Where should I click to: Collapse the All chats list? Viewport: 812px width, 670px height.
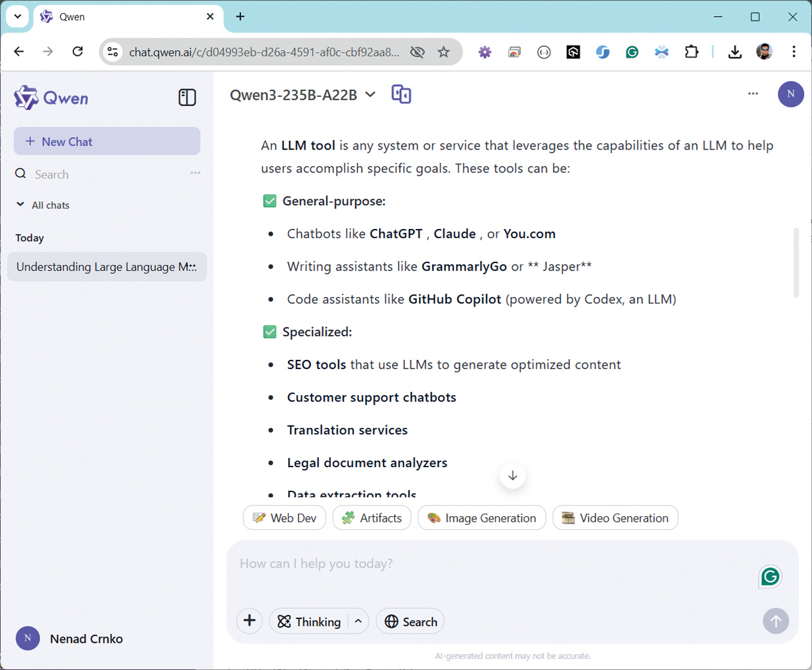click(20, 205)
